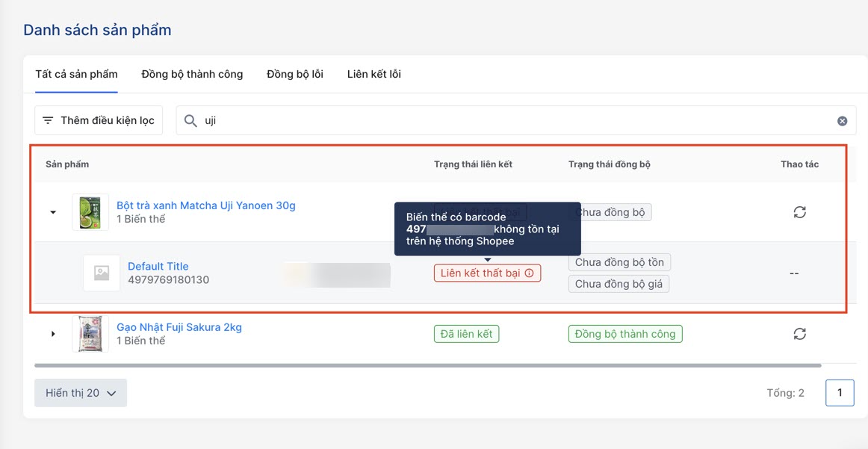This screenshot has height=449, width=868.
Task: Open the Hiển thị 20 page size dropdown
Action: coord(81,393)
